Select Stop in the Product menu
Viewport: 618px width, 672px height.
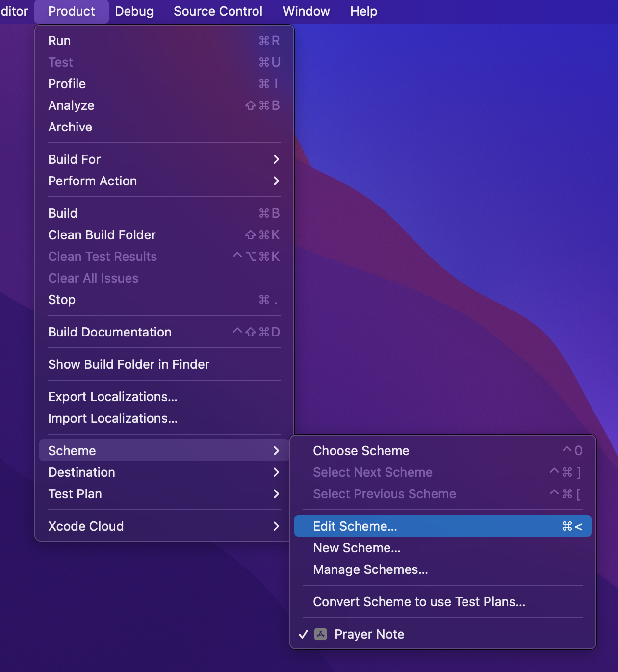coord(164,300)
